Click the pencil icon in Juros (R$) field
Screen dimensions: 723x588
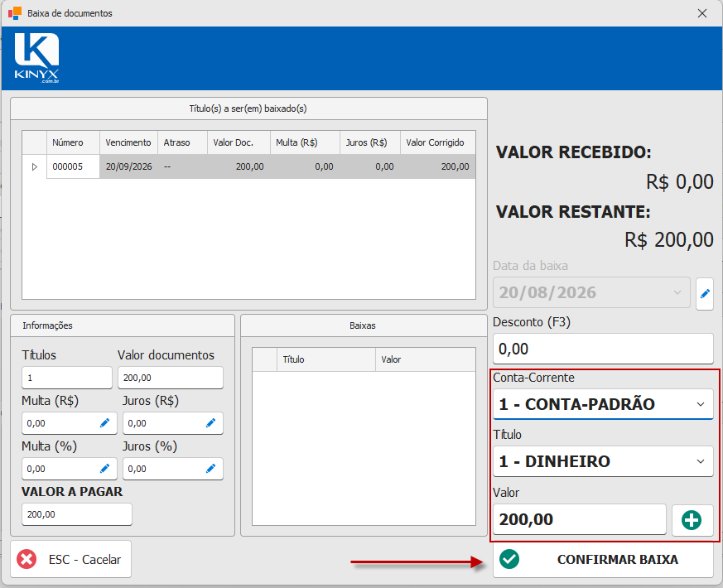click(210, 423)
